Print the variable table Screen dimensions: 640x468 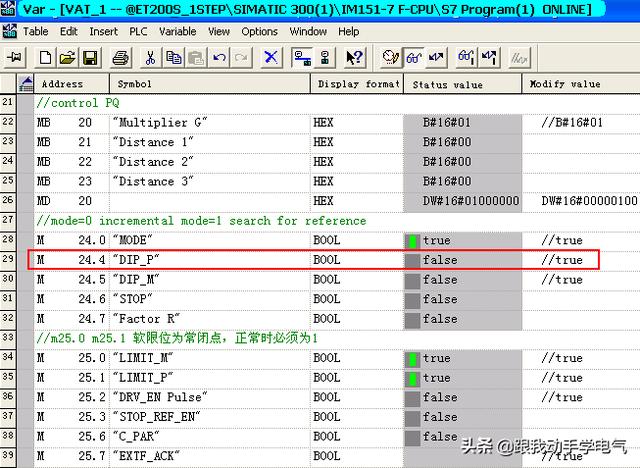[121, 58]
